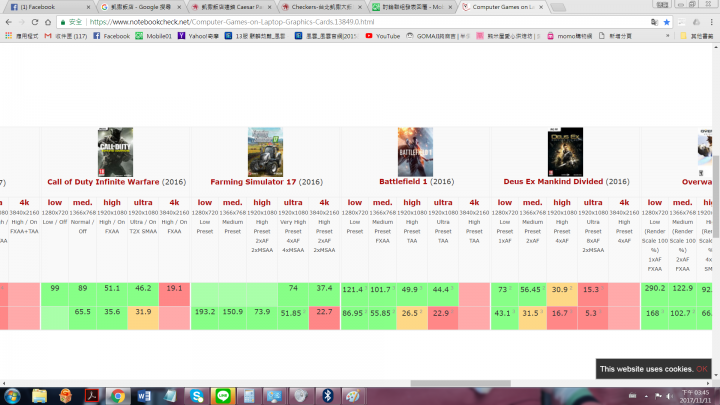Open LINE from the taskbar
This screenshot has height=405, width=720.
click(223, 396)
